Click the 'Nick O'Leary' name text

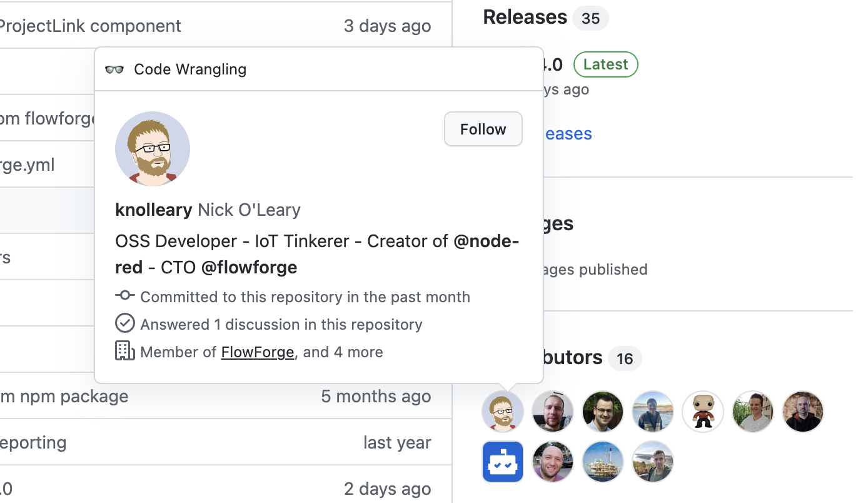[x=249, y=210]
